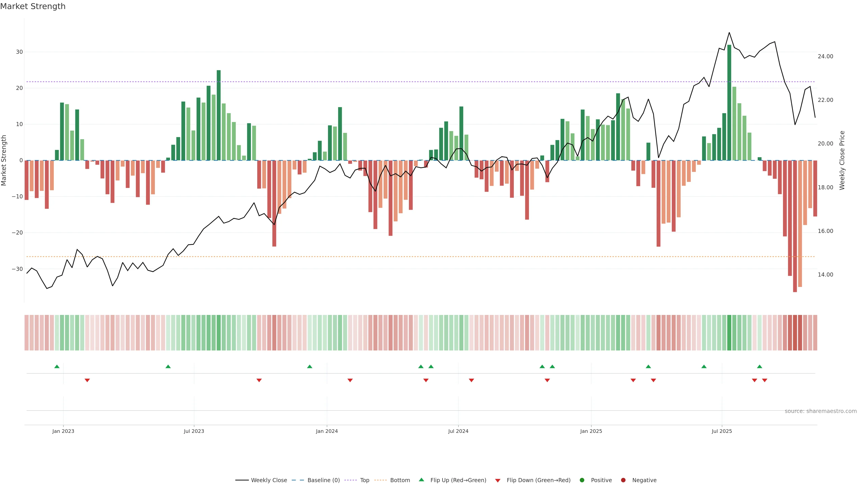The image size is (868, 488).
Task: Click the Market Strength chart title
Action: (x=33, y=6)
